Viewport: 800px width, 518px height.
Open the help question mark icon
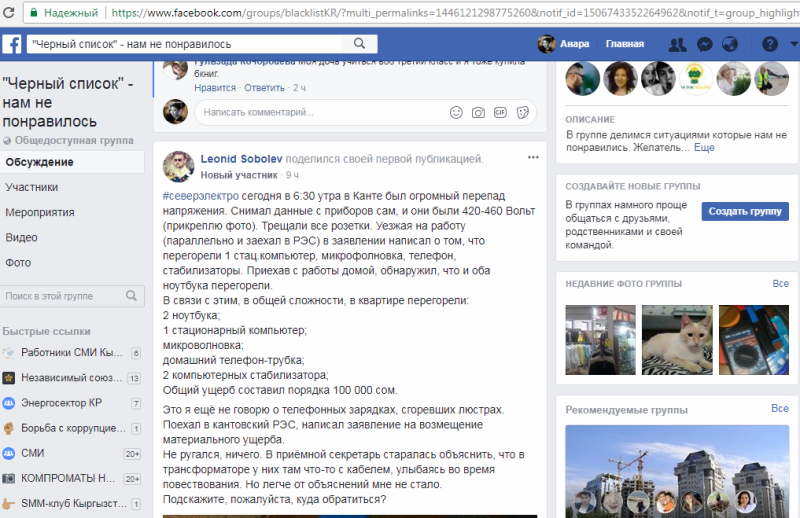pyautogui.click(x=769, y=44)
